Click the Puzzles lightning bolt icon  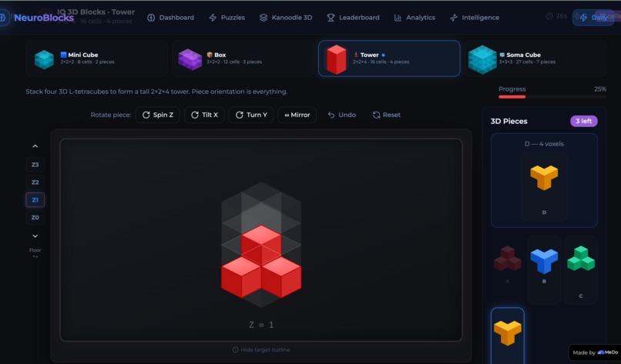point(213,18)
